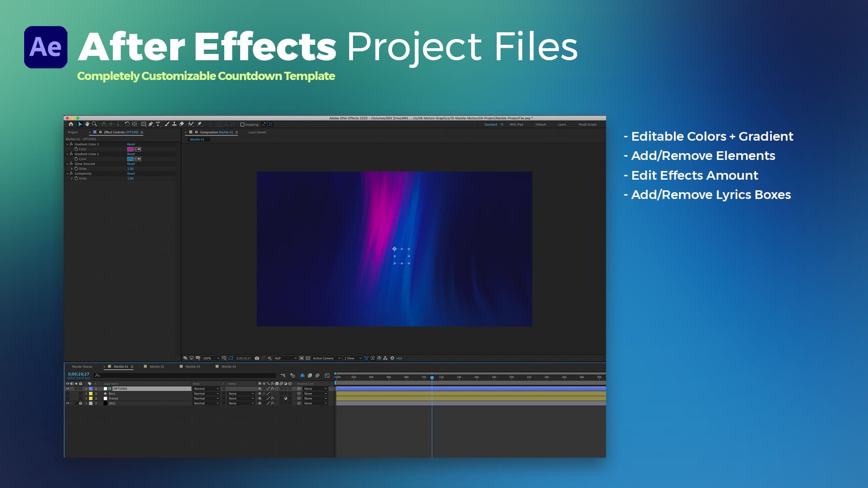868x488 pixels.
Task: Click the timeline search magnifier icon
Action: [97, 375]
